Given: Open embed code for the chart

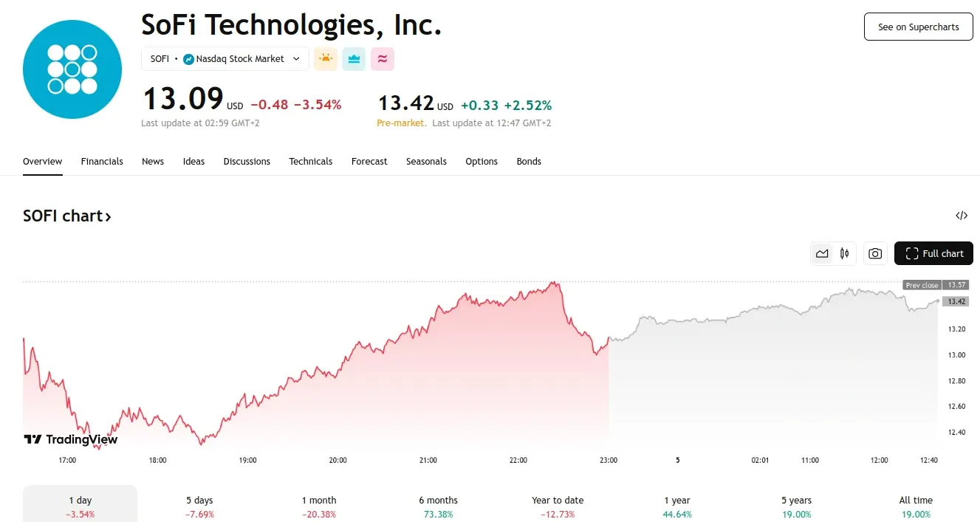Looking at the screenshot, I should 961,216.
